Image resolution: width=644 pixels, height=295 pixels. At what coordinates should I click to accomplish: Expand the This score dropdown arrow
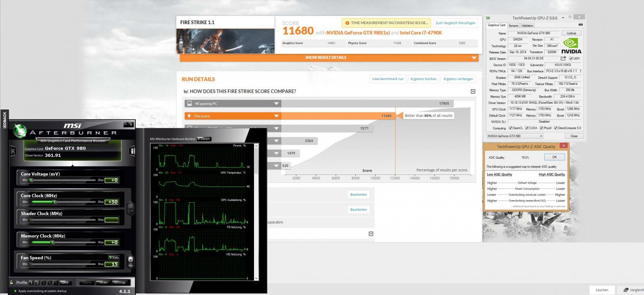276,116
